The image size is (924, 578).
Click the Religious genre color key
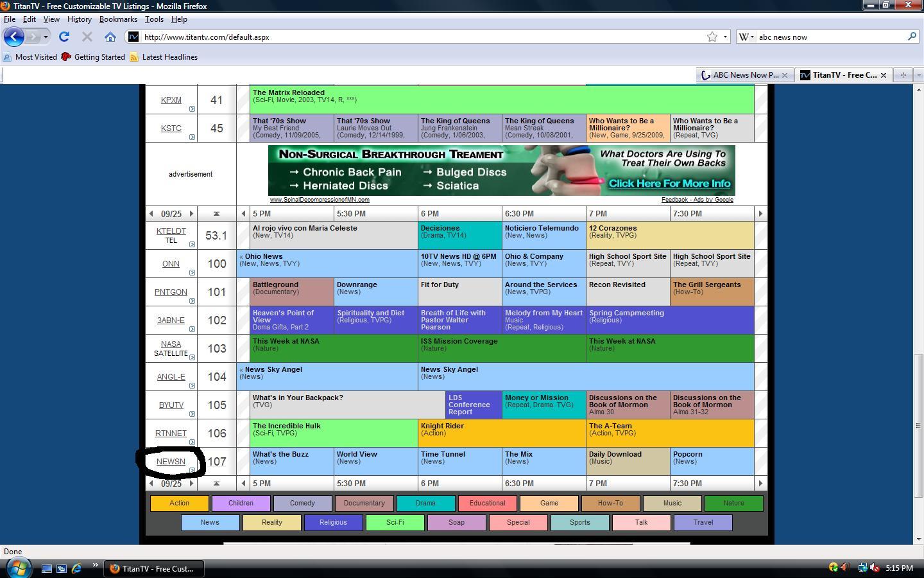pyautogui.click(x=334, y=523)
